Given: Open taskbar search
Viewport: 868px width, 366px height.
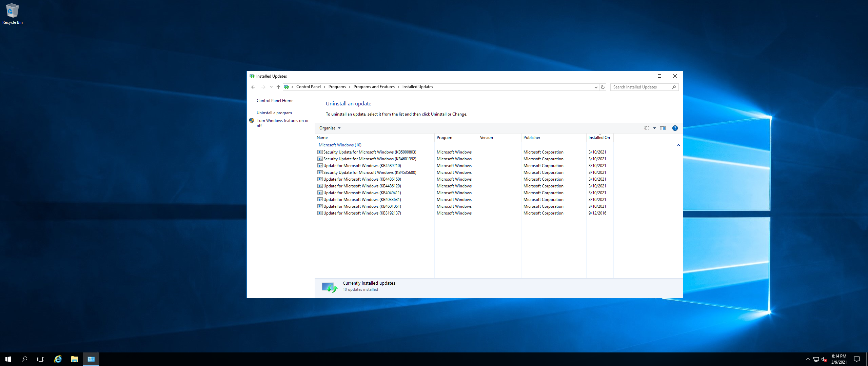Looking at the screenshot, I should 24,359.
